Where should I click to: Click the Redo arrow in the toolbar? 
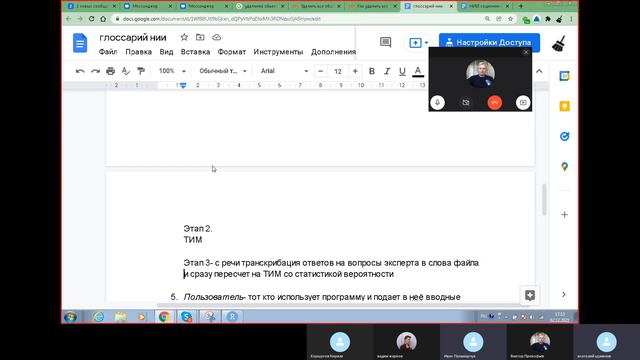pyautogui.click(x=95, y=71)
